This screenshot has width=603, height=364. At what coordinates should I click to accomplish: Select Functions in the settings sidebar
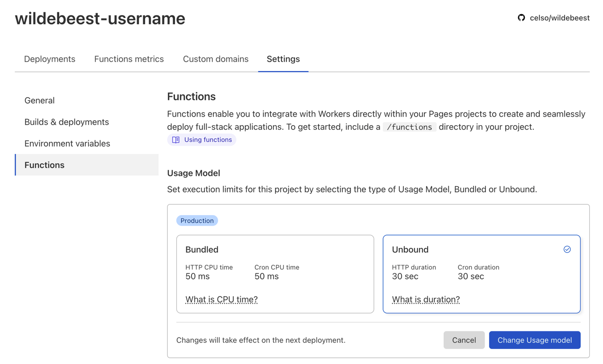click(45, 165)
